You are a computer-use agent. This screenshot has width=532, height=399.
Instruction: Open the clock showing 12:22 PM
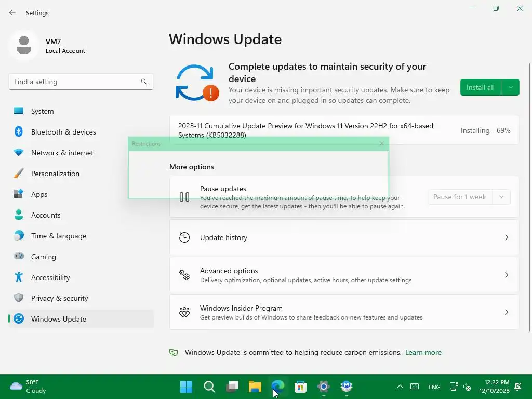495,387
